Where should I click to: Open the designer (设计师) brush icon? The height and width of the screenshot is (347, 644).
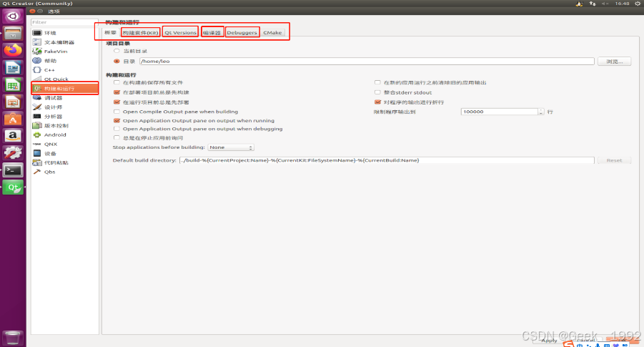click(x=37, y=107)
